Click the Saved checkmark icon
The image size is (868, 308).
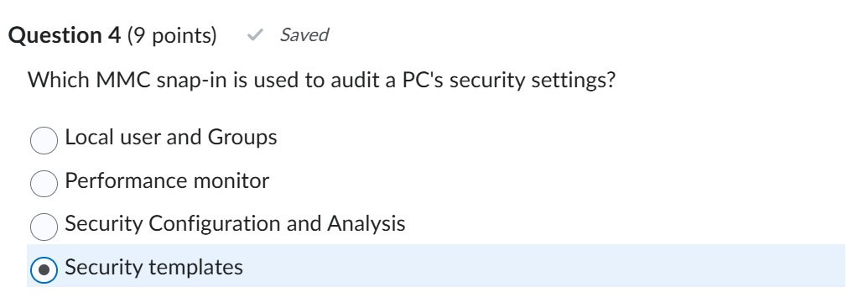tap(254, 35)
